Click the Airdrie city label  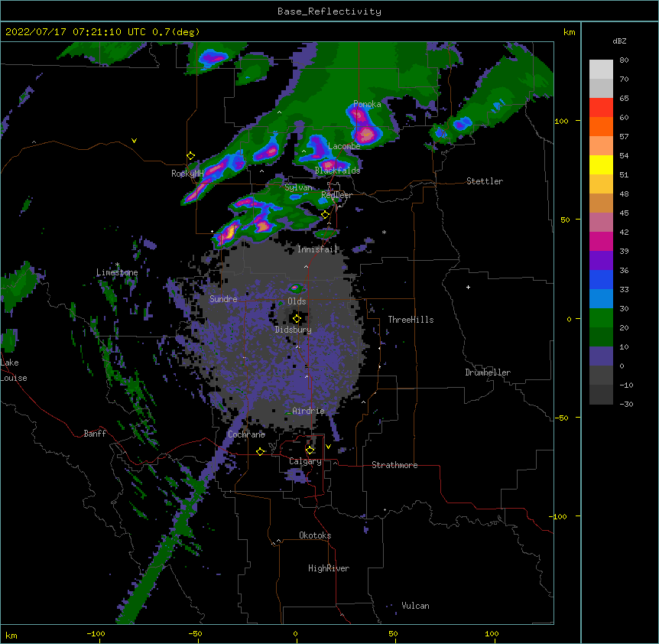point(309,411)
